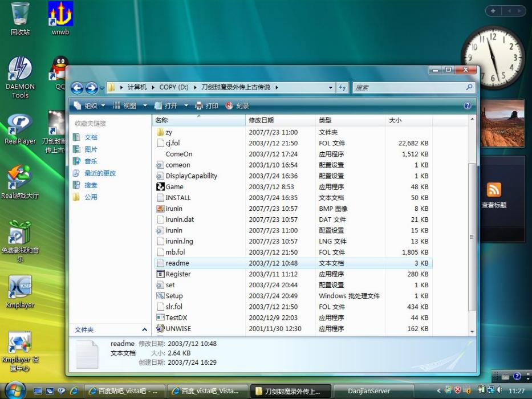Select the readme text document row
Screen dimensions: 532x399
pos(294,263)
